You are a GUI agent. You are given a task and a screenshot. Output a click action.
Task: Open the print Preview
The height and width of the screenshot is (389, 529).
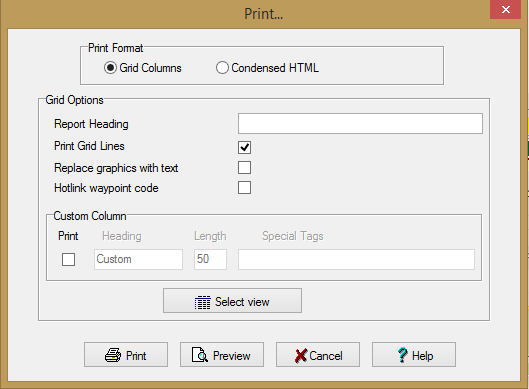click(x=222, y=355)
